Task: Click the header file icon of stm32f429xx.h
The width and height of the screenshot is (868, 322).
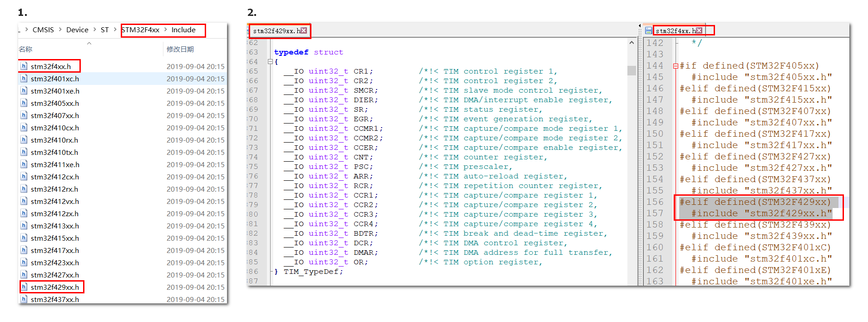Action: point(24,287)
